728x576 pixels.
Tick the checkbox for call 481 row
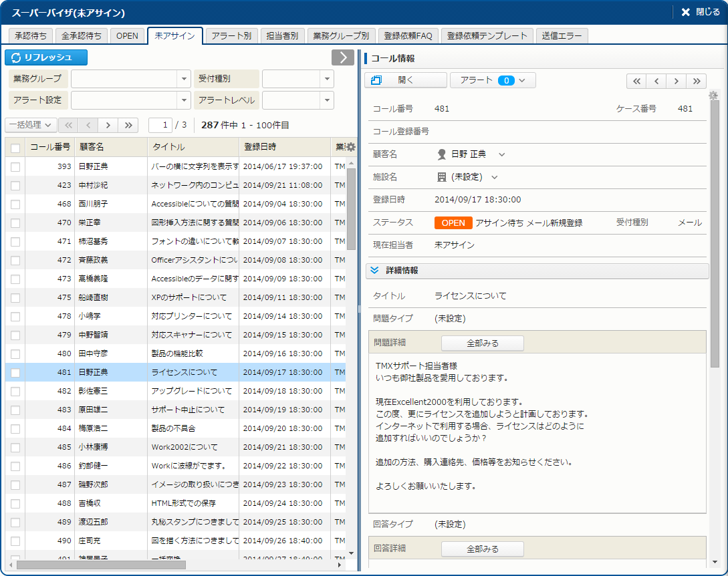coord(15,373)
